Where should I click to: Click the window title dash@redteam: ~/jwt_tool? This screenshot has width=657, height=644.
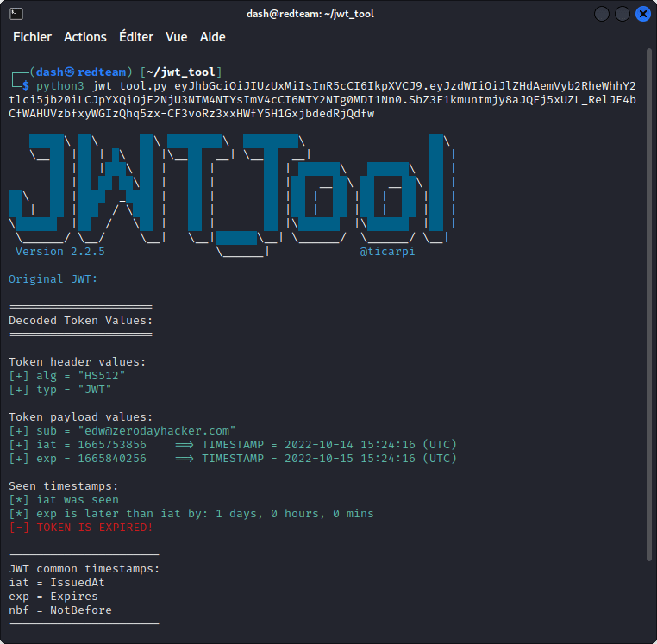tap(310, 14)
